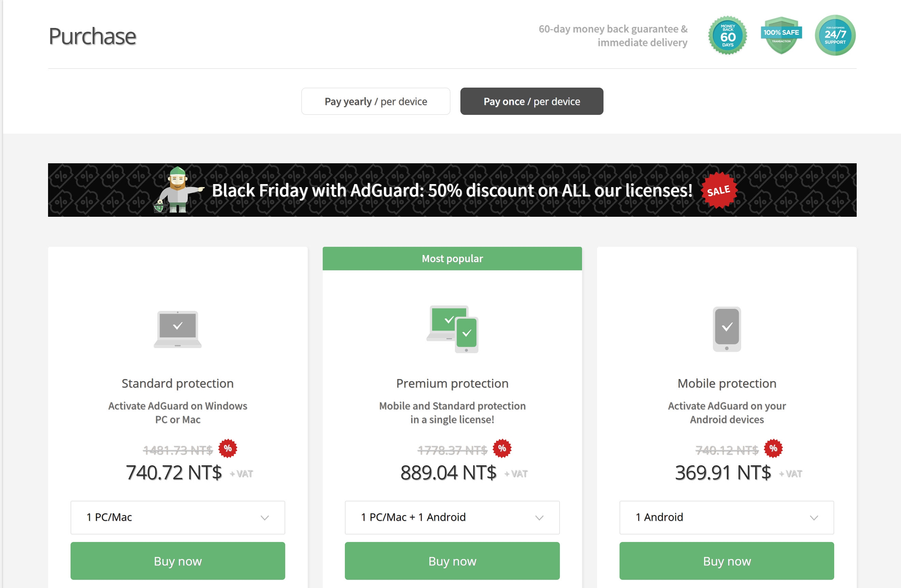Buy now the Mobile protection license
This screenshot has height=588, width=901.
[727, 561]
